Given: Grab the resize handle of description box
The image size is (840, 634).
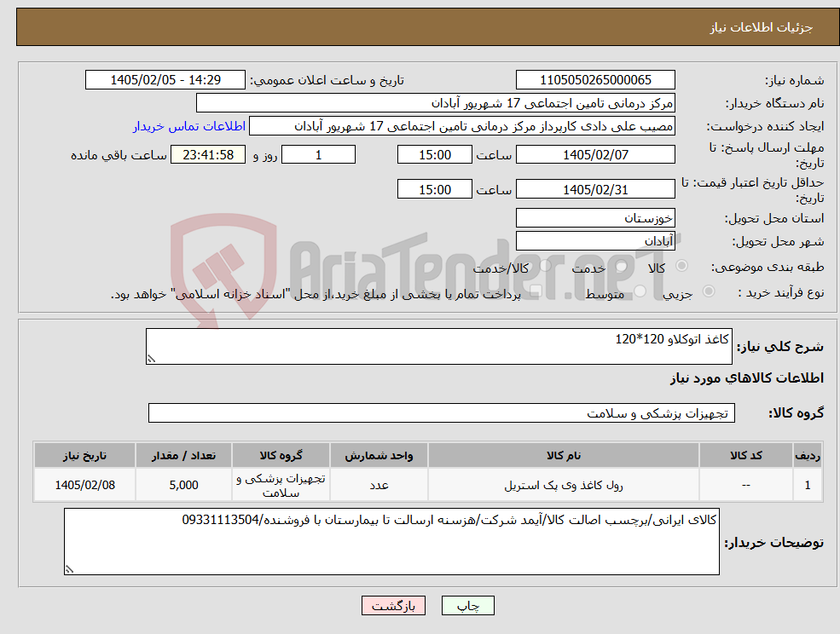Looking at the screenshot, I should pyautogui.click(x=151, y=360).
